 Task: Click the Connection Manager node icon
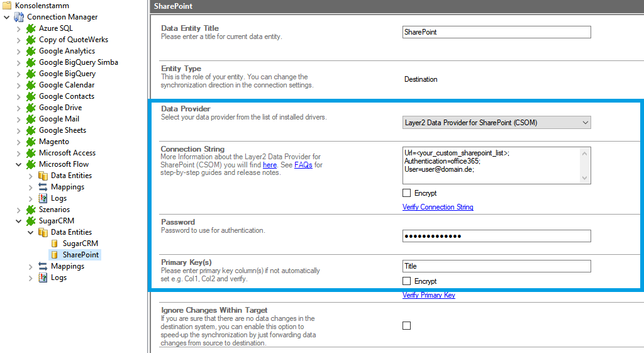[x=19, y=17]
